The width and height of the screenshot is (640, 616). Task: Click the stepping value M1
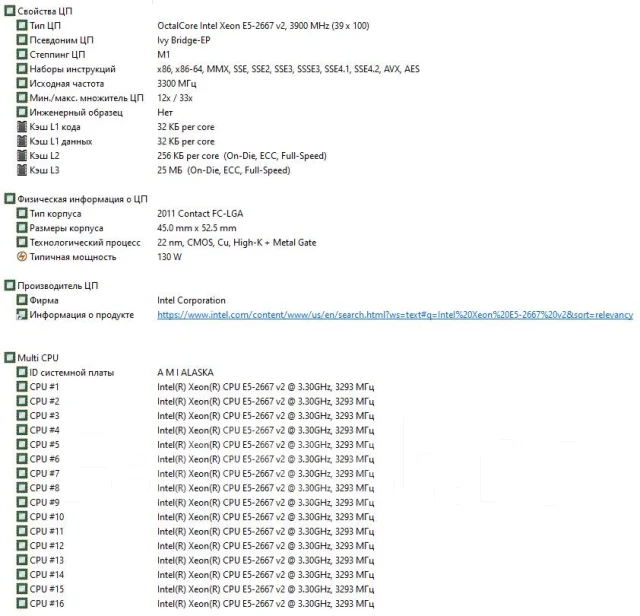tap(163, 54)
